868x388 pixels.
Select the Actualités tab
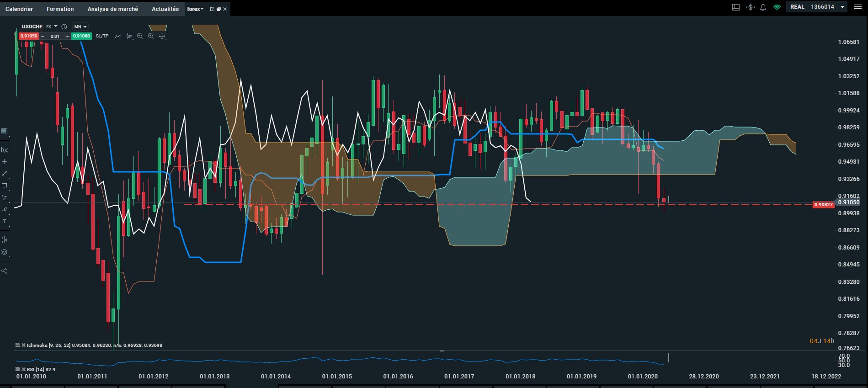(x=165, y=9)
